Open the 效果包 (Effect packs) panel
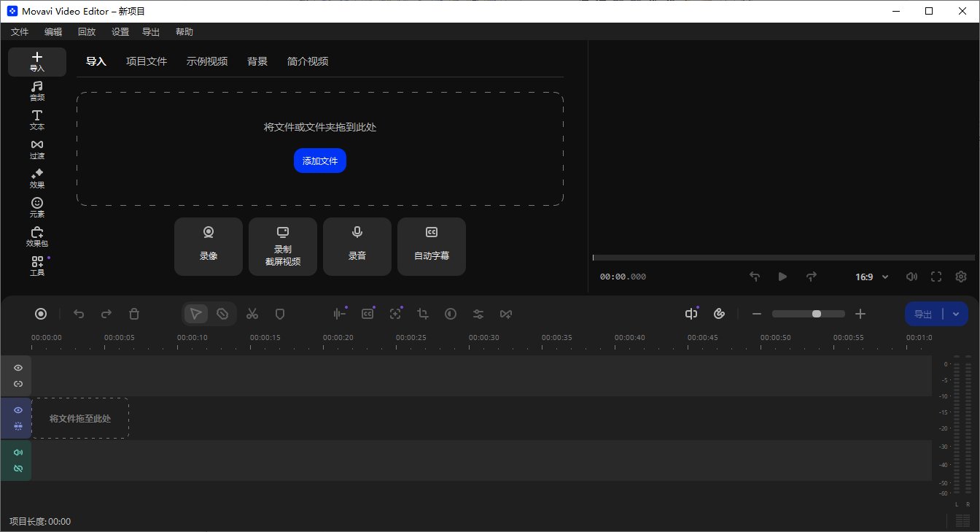980x532 pixels. tap(37, 237)
